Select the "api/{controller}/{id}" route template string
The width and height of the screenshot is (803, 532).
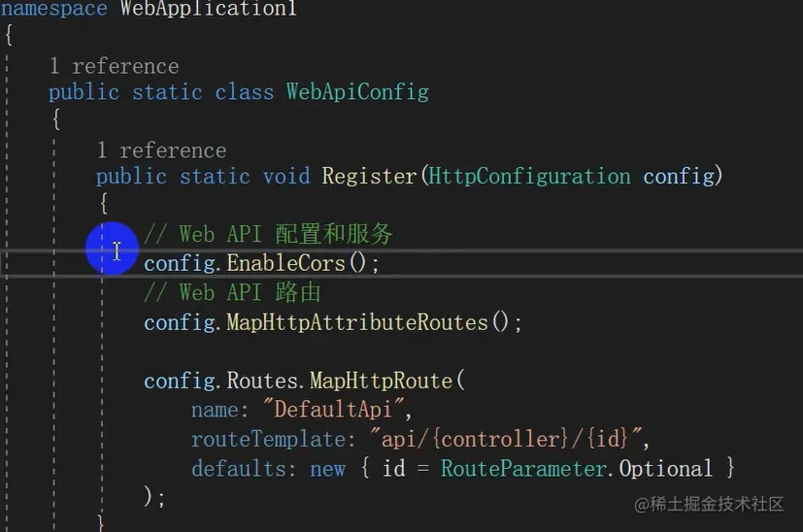click(x=506, y=440)
